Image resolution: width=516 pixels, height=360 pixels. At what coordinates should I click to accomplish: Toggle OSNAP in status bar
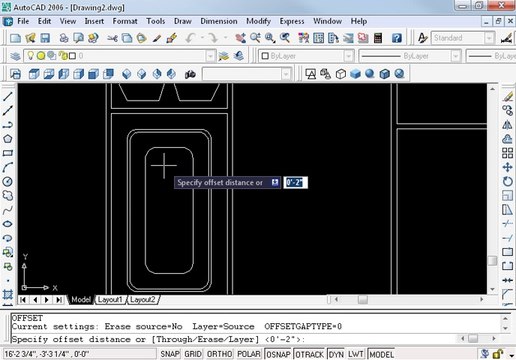278,354
